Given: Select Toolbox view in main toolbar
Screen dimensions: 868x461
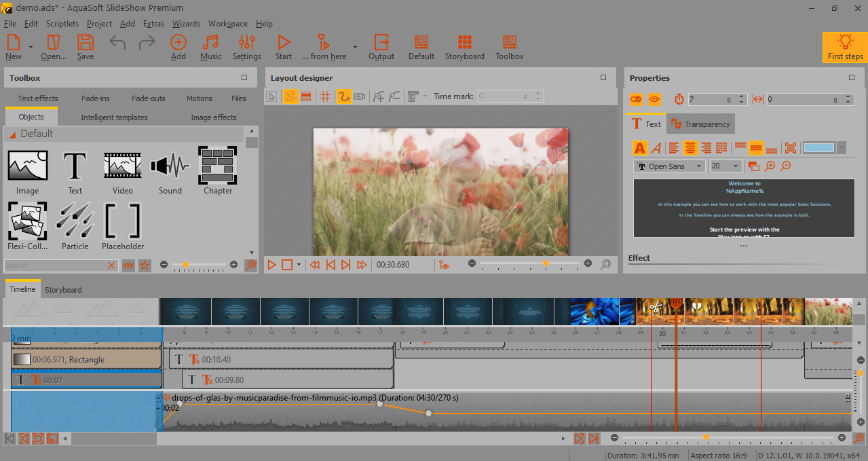Looking at the screenshot, I should coord(510,47).
